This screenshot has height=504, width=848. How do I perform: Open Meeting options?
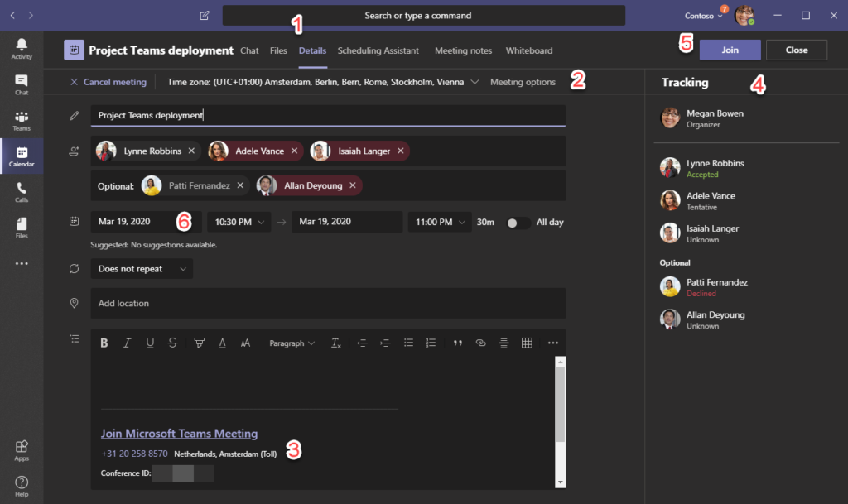tap(523, 82)
